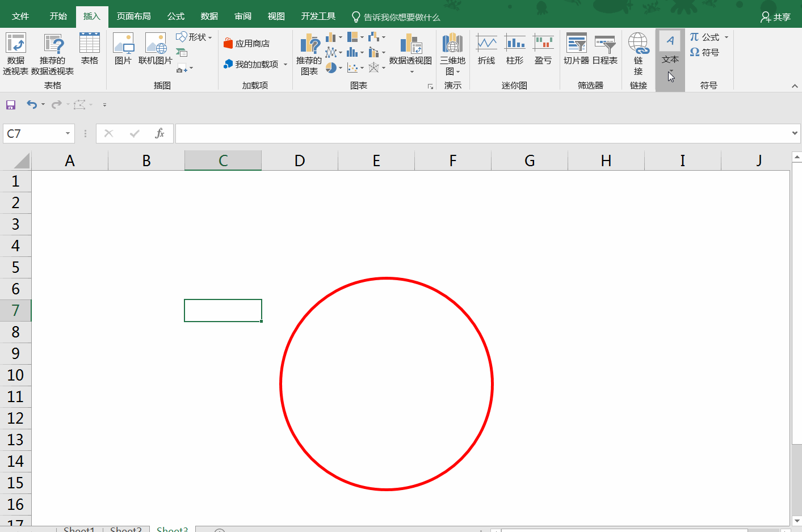
Task: Switch to the Home (开始) tab
Action: tap(58, 16)
